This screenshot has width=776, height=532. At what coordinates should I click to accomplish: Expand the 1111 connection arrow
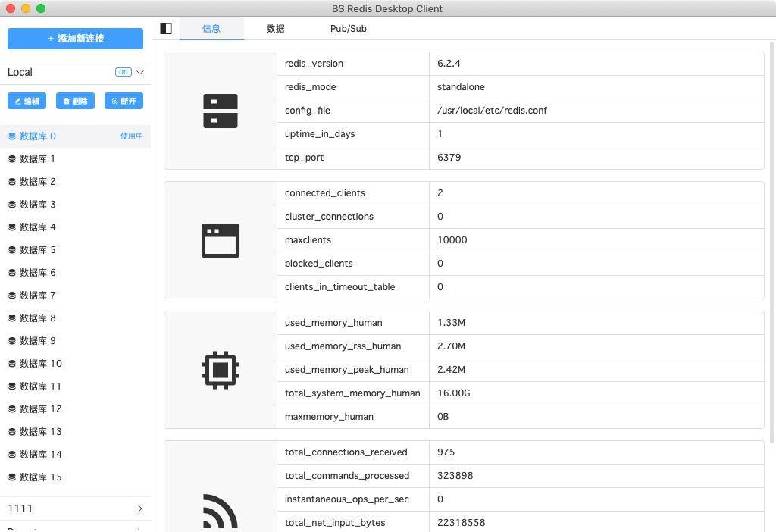140,509
